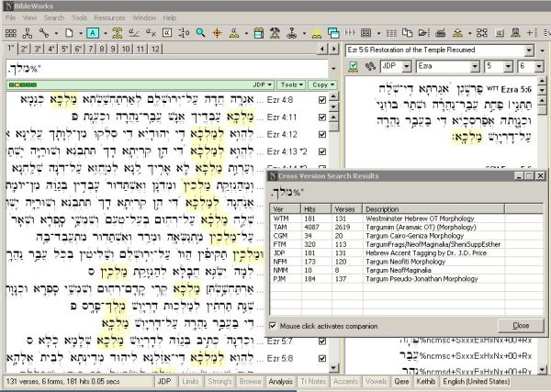Click the question mark binoculars icon

(292, 33)
